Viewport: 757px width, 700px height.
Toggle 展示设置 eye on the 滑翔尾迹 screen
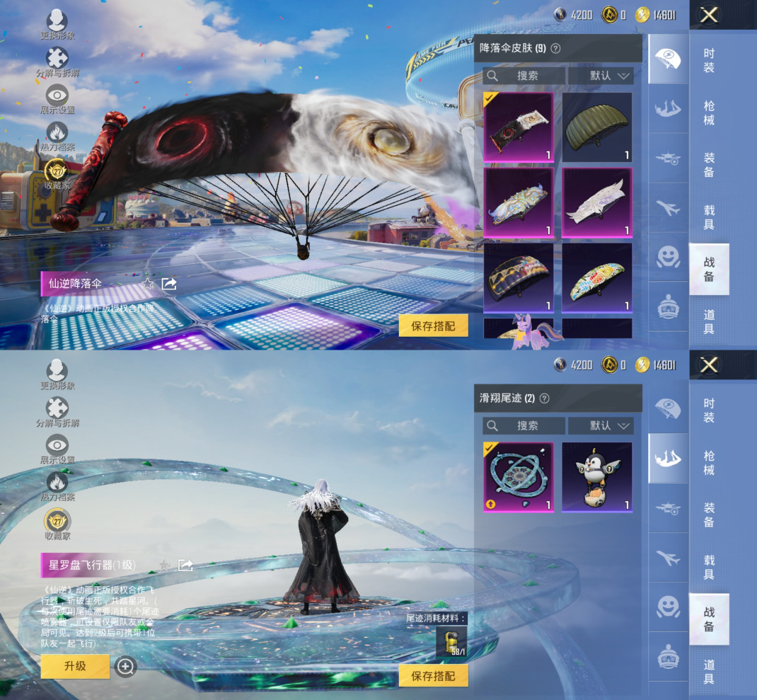tap(57, 449)
